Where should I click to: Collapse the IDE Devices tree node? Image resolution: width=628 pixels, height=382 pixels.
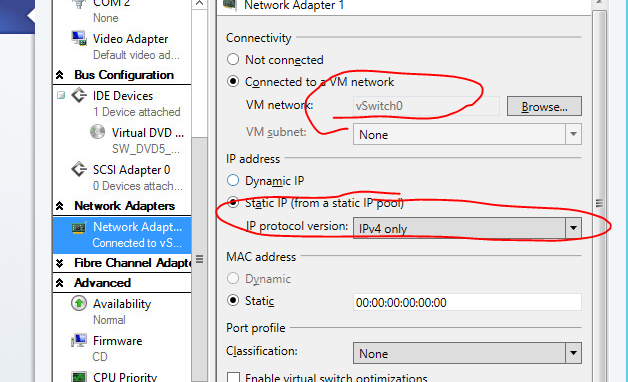pyautogui.click(x=61, y=95)
